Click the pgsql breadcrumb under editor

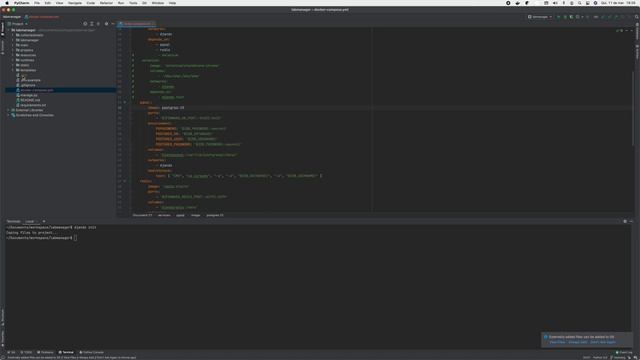[x=180, y=215]
